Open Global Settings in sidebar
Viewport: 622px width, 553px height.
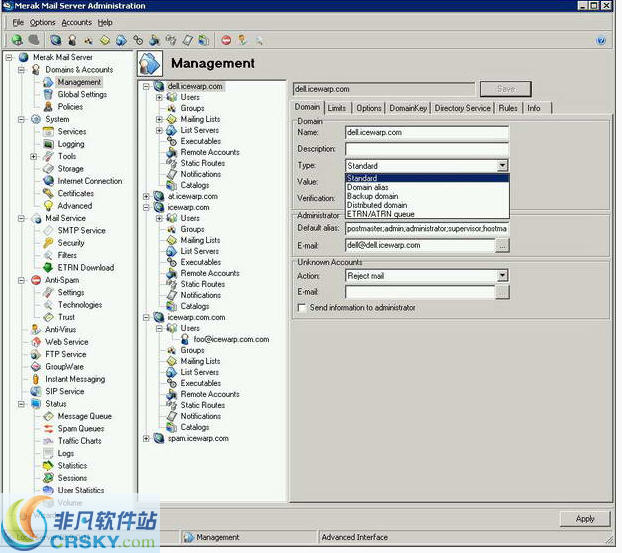click(82, 94)
